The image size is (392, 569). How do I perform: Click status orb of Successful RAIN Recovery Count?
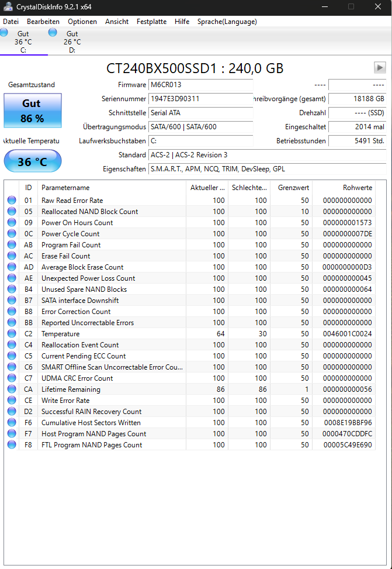pyautogui.click(x=12, y=412)
